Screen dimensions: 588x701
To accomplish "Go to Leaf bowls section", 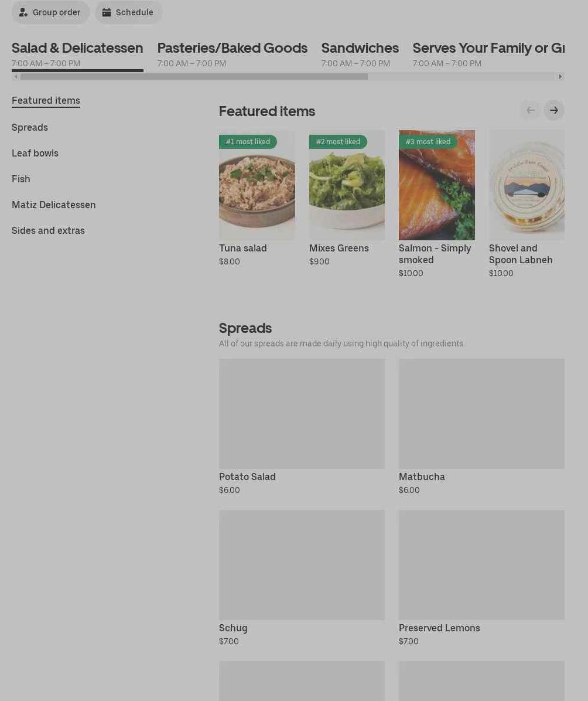I will pyautogui.click(x=35, y=154).
